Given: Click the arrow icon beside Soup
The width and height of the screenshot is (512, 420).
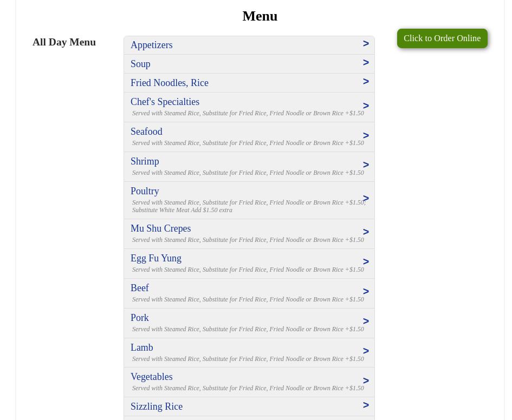Looking at the screenshot, I should 366,63.
